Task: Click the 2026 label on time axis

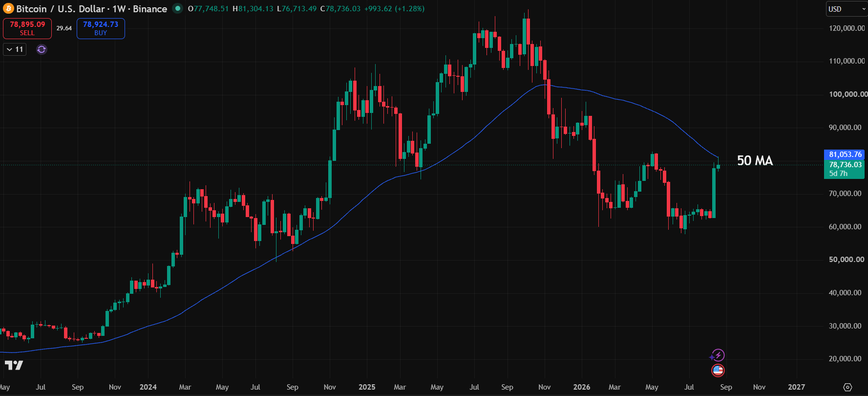Action: pos(582,387)
